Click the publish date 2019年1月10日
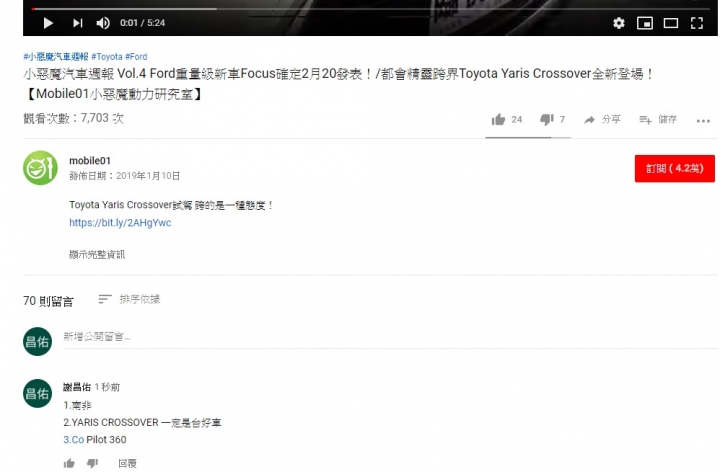Screen dimensions: 720x472 [148, 176]
